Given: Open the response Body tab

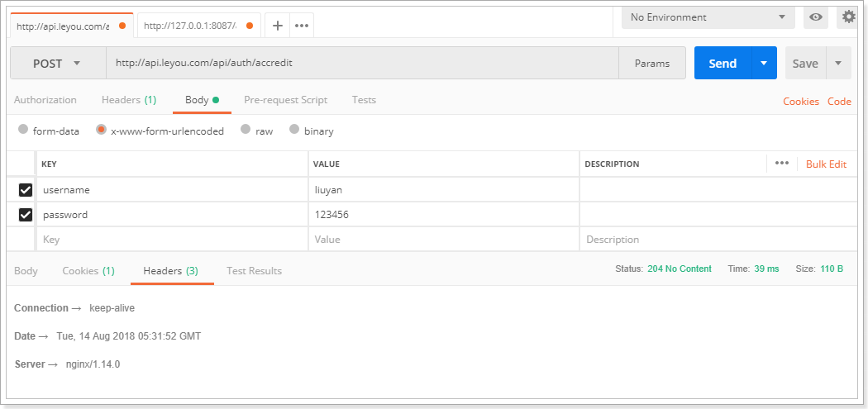Looking at the screenshot, I should click(x=26, y=271).
